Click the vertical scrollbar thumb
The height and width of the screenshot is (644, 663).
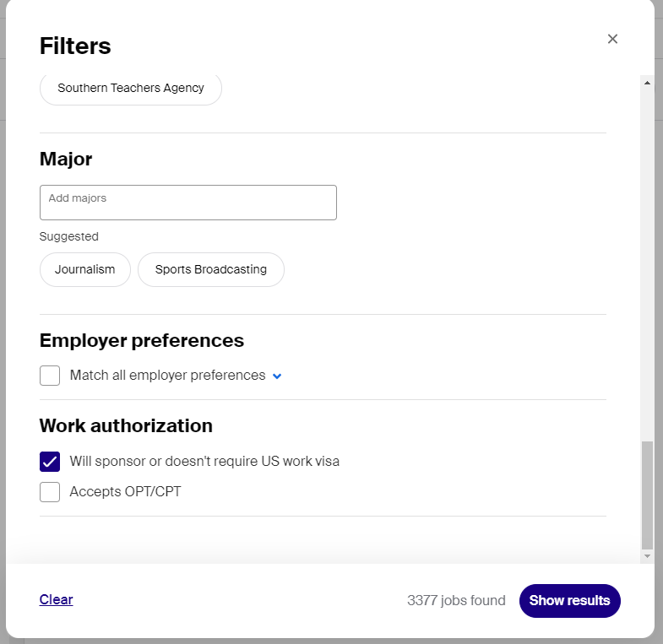click(647, 495)
